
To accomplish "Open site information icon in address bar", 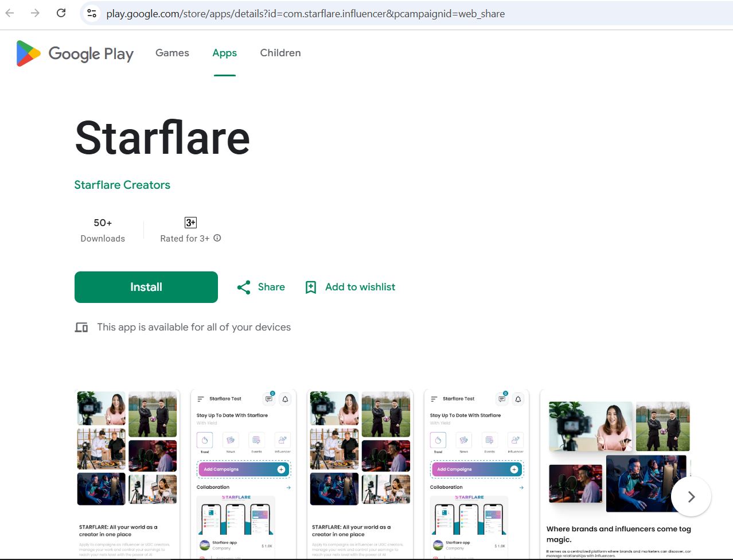I will [x=92, y=13].
